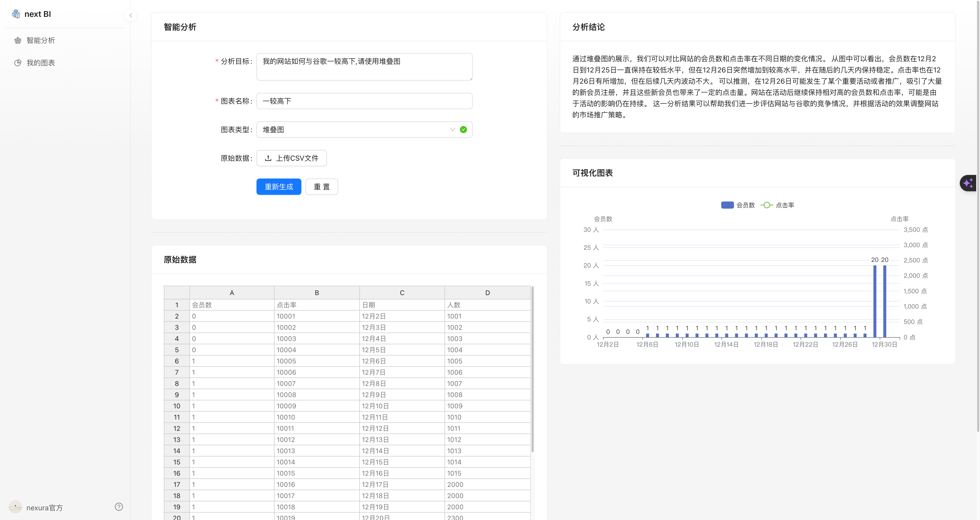Viewport: 980px width, 520px height.
Task: Click into the 图表名称 input field
Action: [364, 101]
